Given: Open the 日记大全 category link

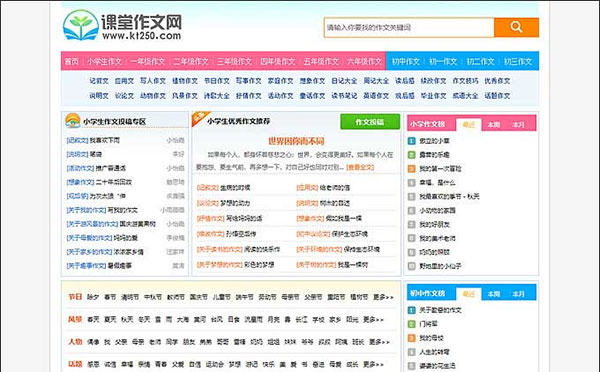Looking at the screenshot, I should [344, 81].
